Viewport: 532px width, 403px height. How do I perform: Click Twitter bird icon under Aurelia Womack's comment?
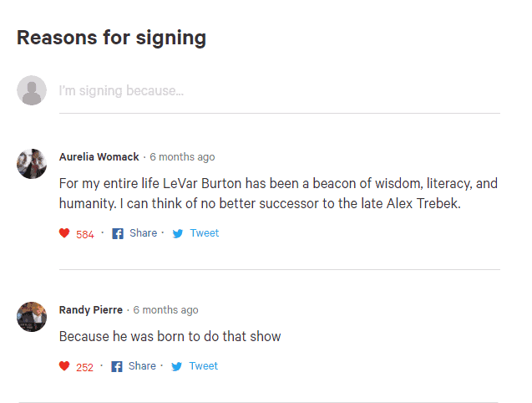[177, 233]
